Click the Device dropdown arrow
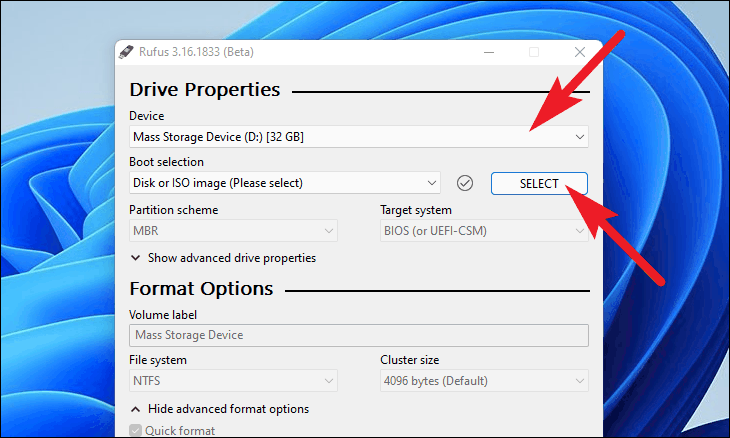The height and width of the screenshot is (438, 730). [x=580, y=137]
